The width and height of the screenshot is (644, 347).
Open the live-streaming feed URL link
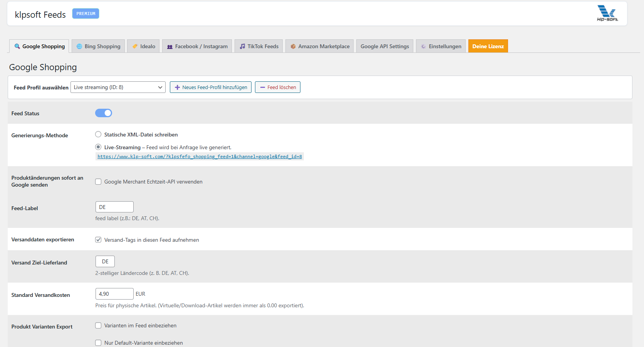click(x=200, y=157)
